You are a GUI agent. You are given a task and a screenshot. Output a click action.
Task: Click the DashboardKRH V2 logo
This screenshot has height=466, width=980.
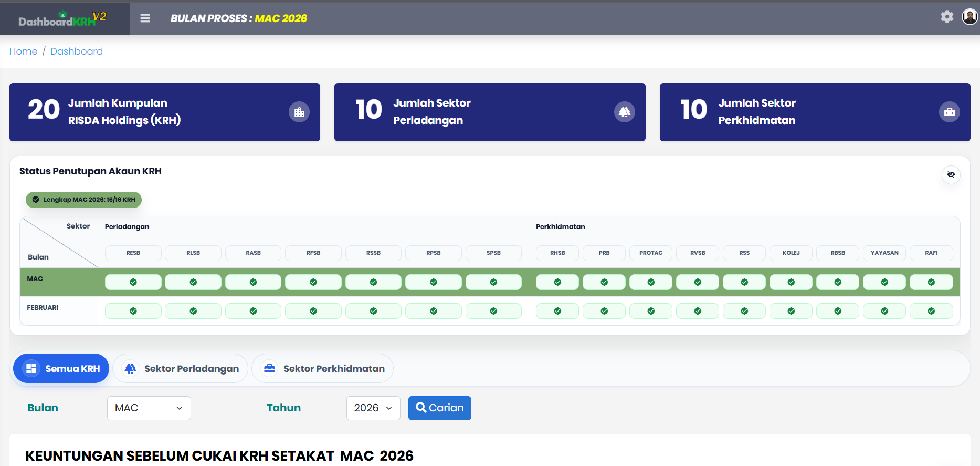click(x=63, y=19)
